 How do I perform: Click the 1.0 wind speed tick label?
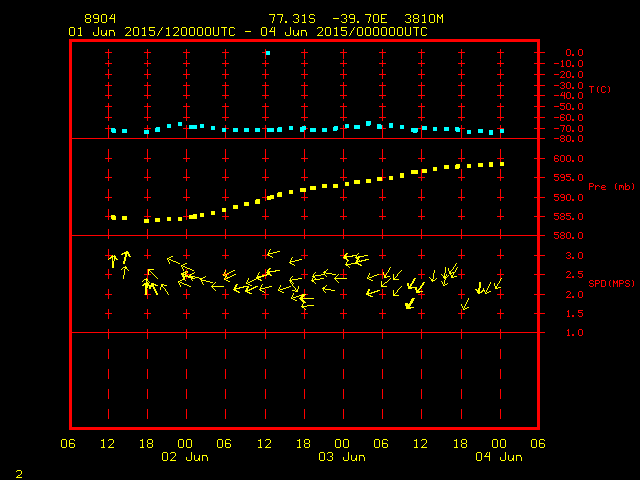570,333
